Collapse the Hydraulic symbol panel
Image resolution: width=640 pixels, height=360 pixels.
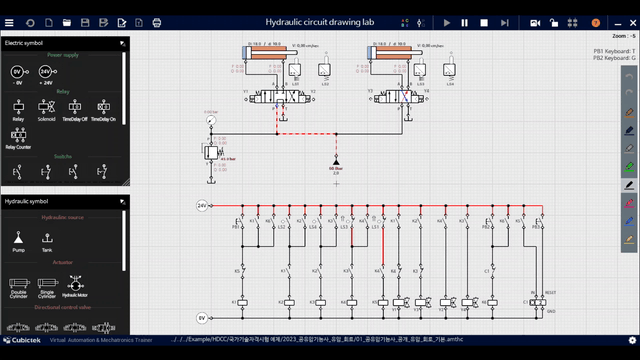[122, 201]
